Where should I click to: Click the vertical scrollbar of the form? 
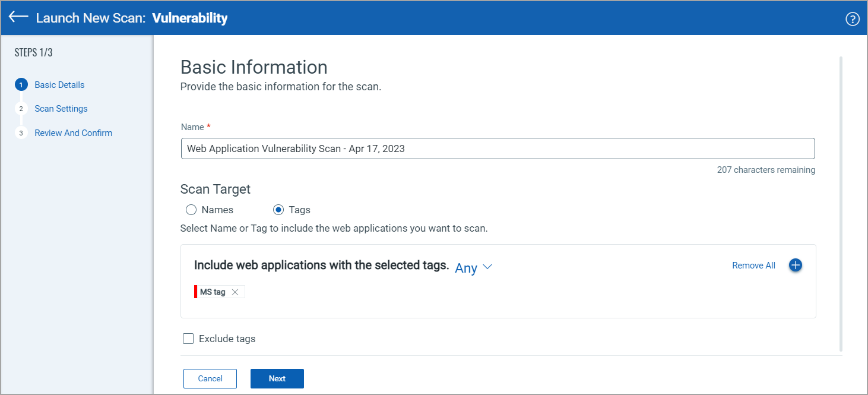click(x=841, y=204)
